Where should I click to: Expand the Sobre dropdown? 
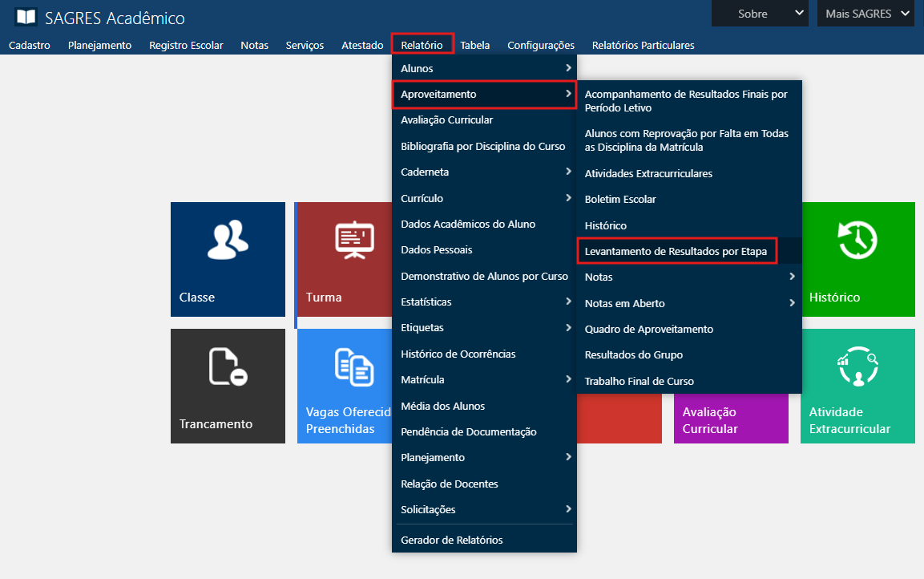coord(760,14)
